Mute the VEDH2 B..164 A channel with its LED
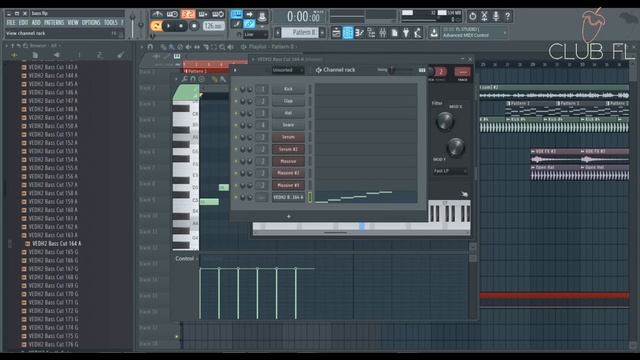Viewport: 640px width, 360px height. tap(236, 197)
